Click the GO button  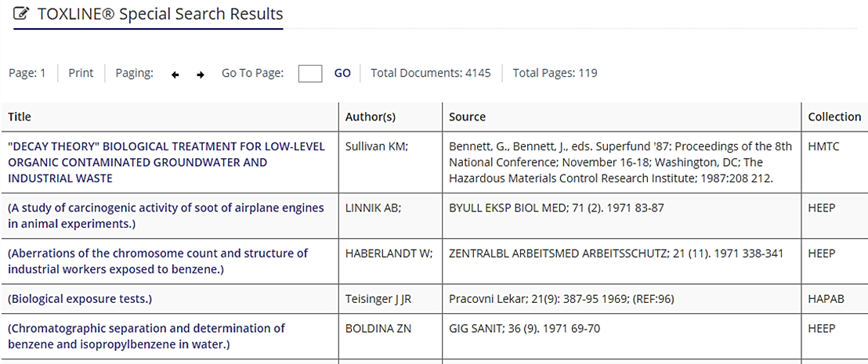342,73
